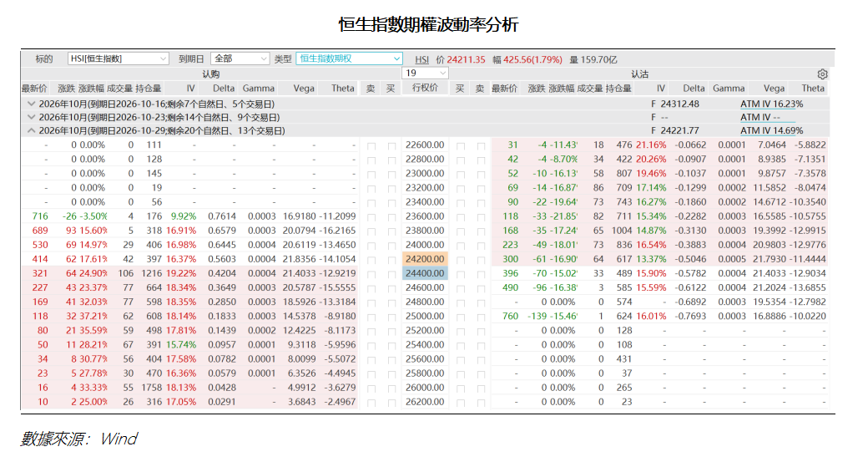Open the strike count dropdown showing 19
Screen dimensions: 868x462
[425, 74]
